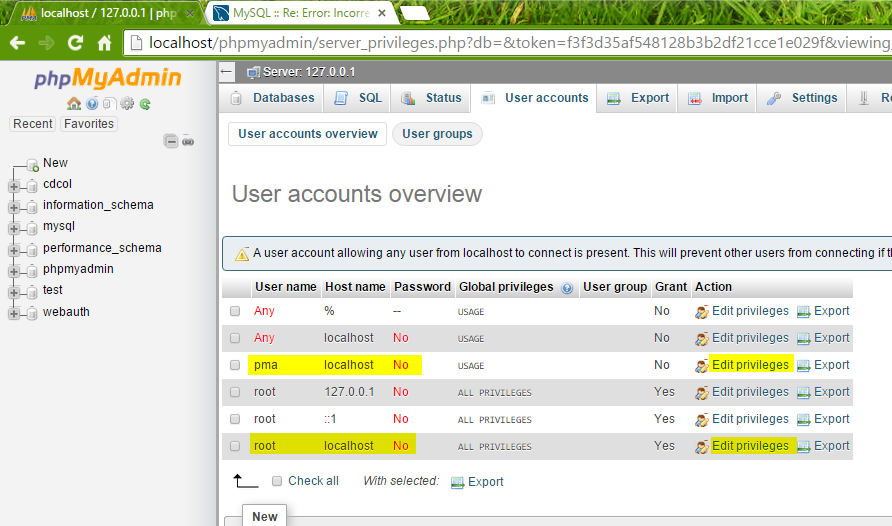The height and width of the screenshot is (526, 892).
Task: Select checkbox for root ::1 user
Action: coord(235,419)
